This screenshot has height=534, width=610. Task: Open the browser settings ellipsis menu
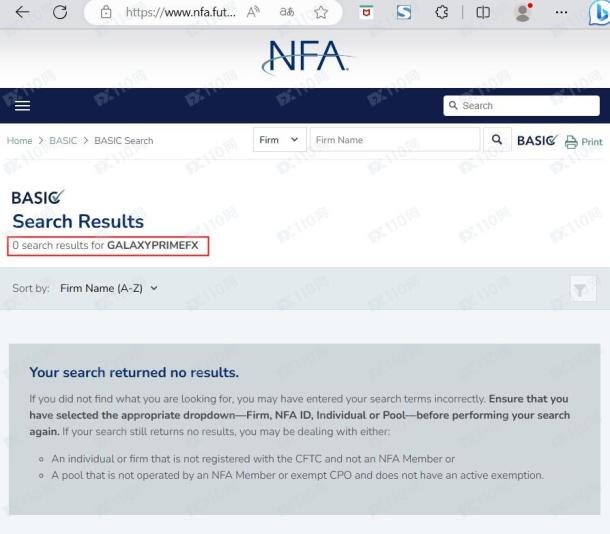pos(561,12)
